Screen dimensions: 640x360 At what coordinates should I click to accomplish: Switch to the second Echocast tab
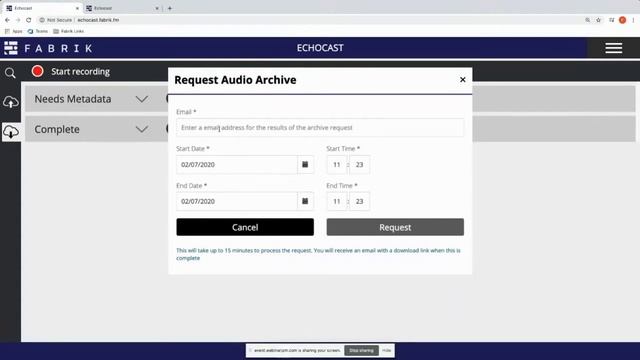122,8
